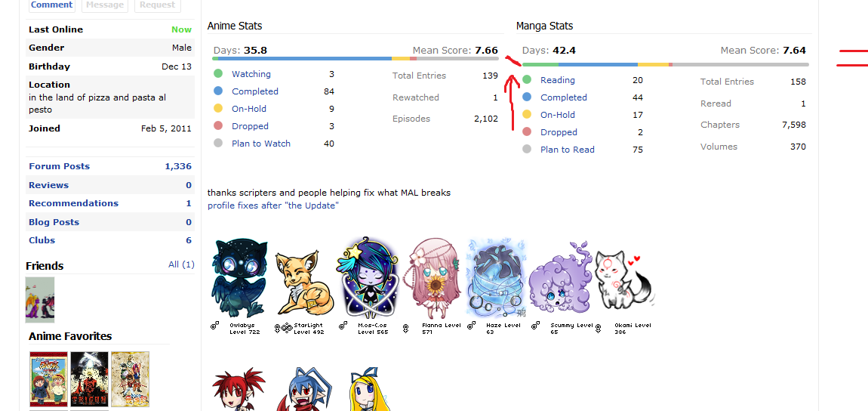View All friends link
This screenshot has width=868, height=411.
tap(181, 264)
